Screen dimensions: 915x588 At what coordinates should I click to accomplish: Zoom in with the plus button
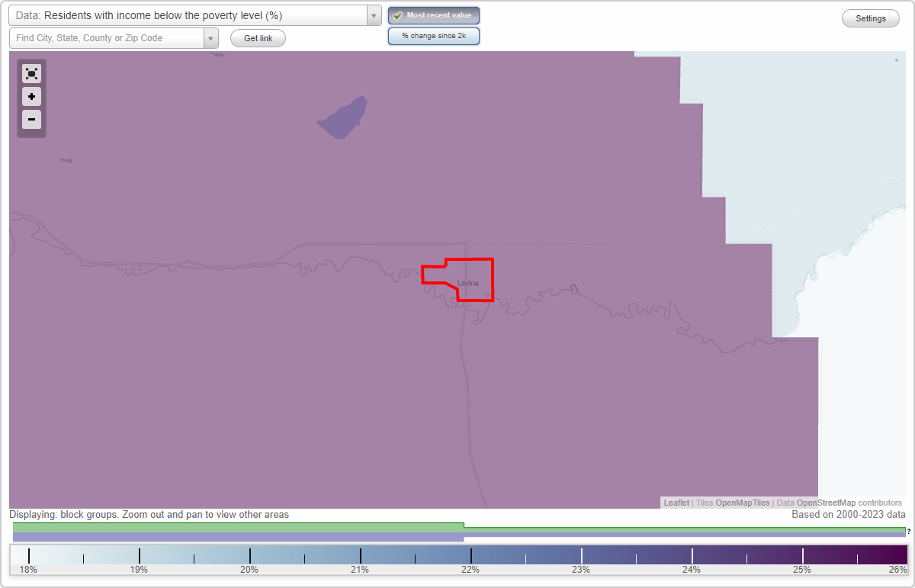[x=31, y=97]
